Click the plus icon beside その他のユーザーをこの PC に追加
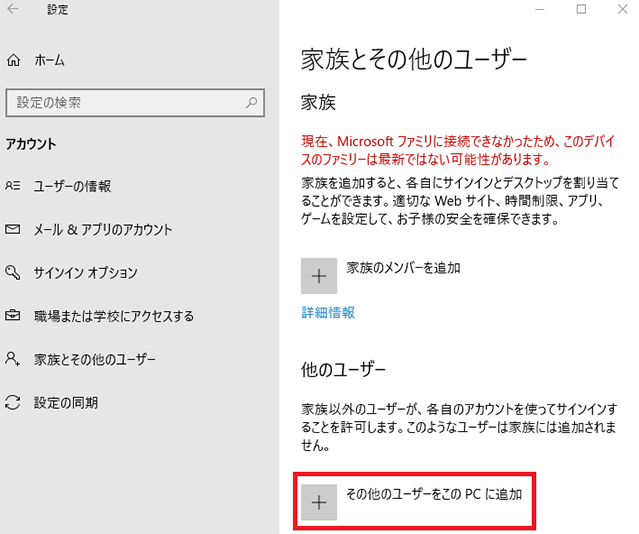This screenshot has width=639, height=534. [319, 502]
